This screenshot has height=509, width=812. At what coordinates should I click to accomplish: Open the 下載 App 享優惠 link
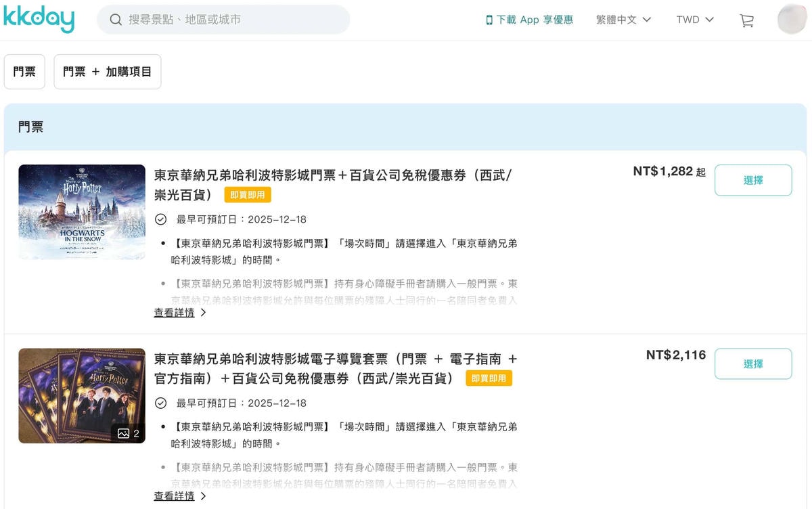[529, 20]
